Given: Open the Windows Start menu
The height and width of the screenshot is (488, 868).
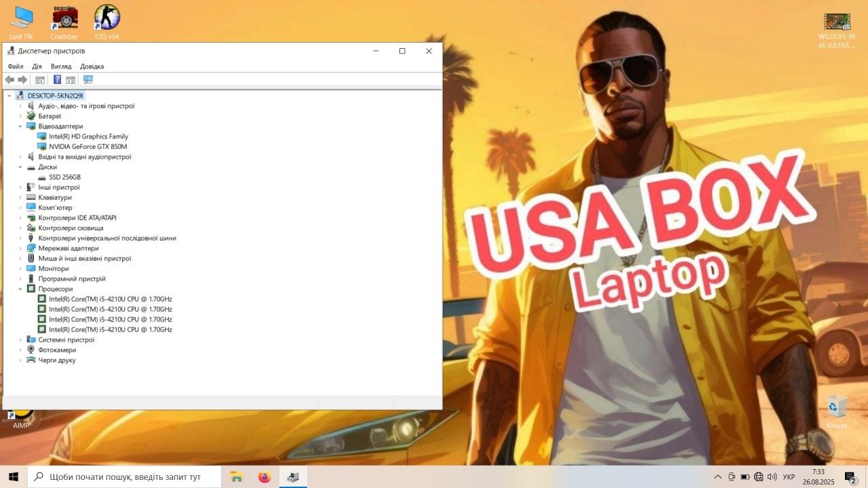Looking at the screenshot, I should click(x=14, y=476).
